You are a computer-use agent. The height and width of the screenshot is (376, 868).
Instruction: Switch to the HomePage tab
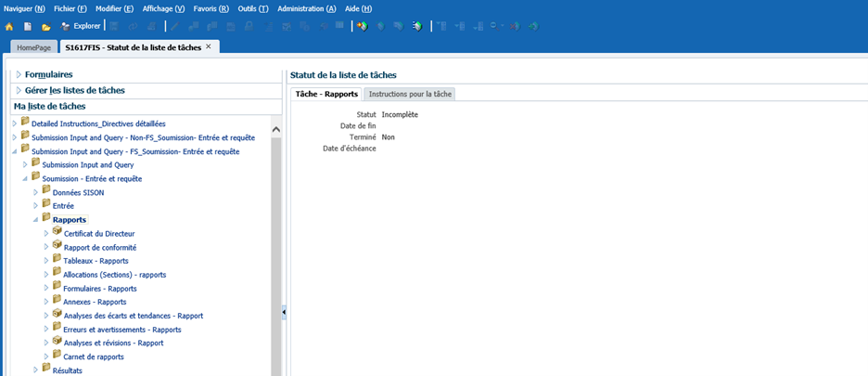(x=33, y=47)
